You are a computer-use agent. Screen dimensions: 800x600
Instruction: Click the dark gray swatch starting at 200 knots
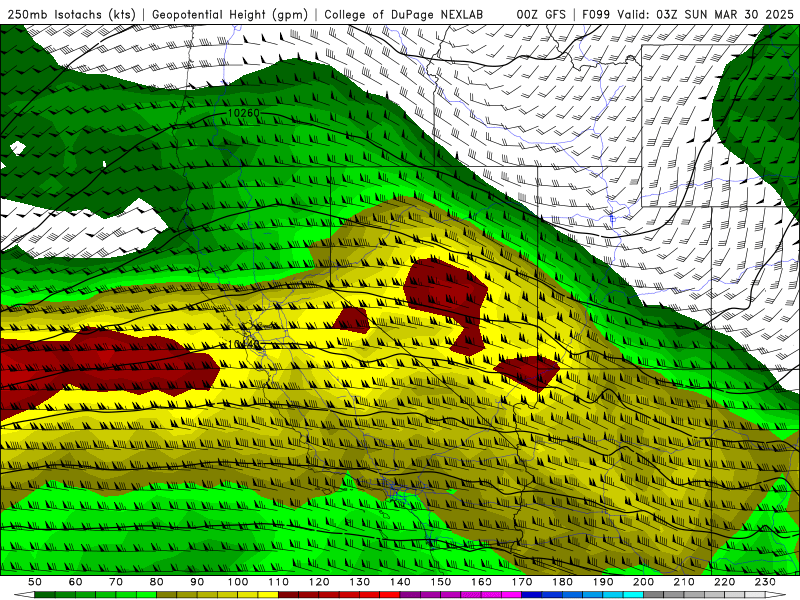654,595
